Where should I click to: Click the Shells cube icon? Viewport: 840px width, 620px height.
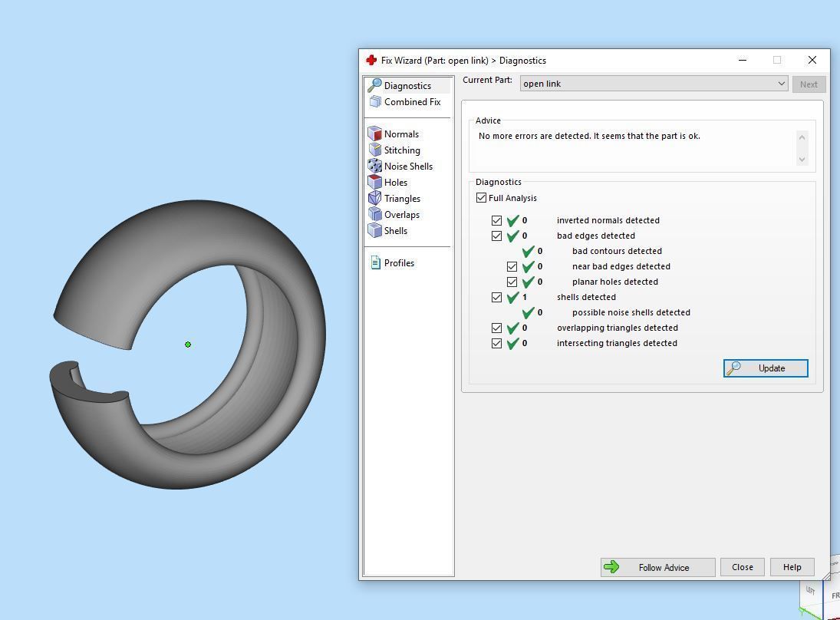(374, 230)
